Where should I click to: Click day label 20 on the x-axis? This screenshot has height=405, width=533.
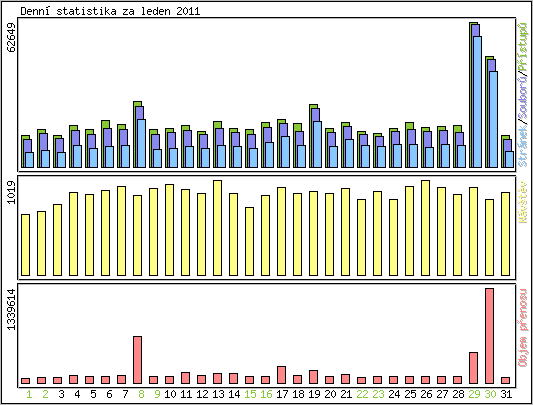click(x=330, y=394)
